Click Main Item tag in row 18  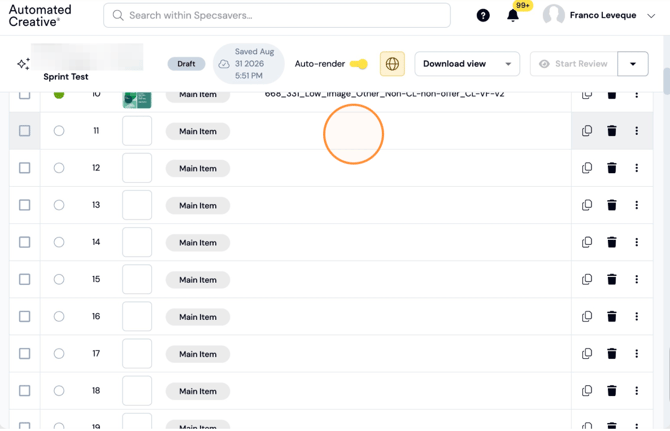198,391
